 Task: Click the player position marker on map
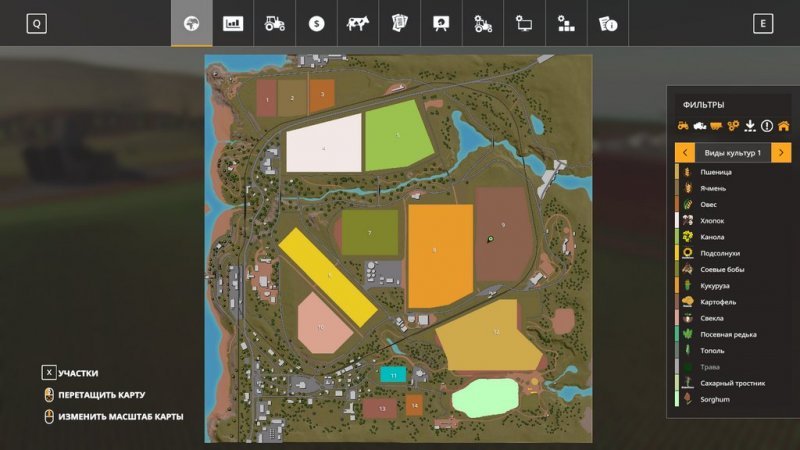pyautogui.click(x=490, y=239)
